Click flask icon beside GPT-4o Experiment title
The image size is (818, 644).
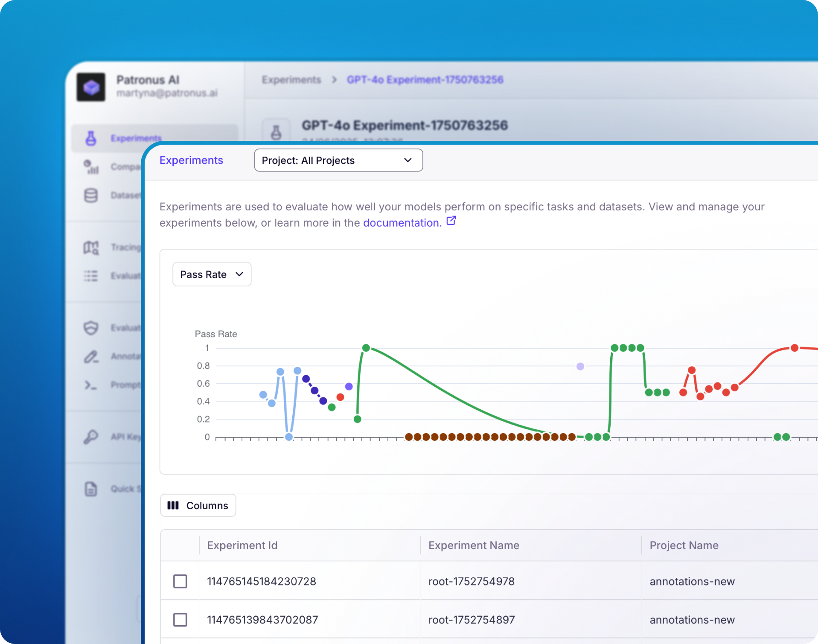pyautogui.click(x=276, y=132)
